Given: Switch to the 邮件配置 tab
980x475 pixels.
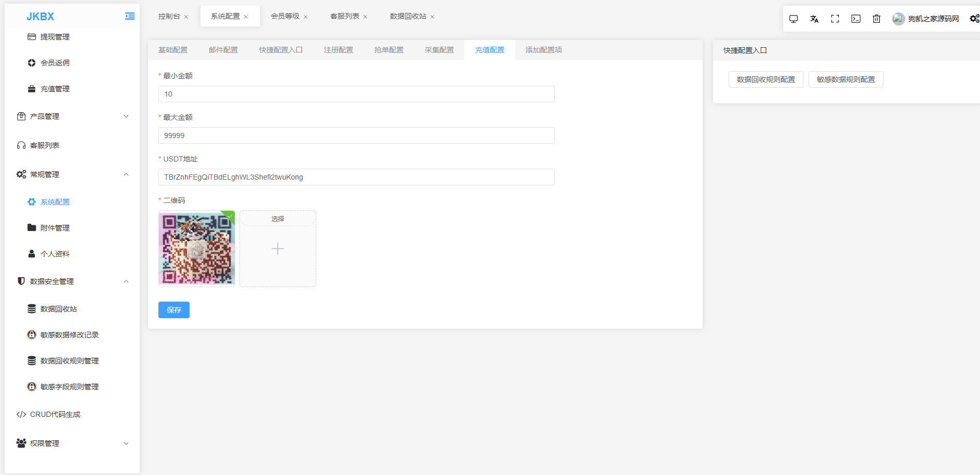Looking at the screenshot, I should click(223, 50).
